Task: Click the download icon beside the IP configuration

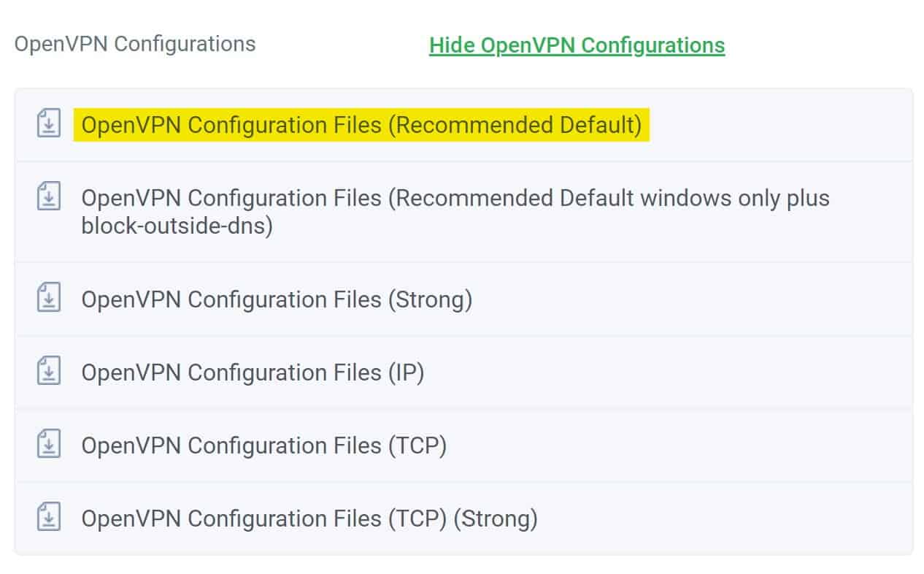Action: click(x=48, y=372)
